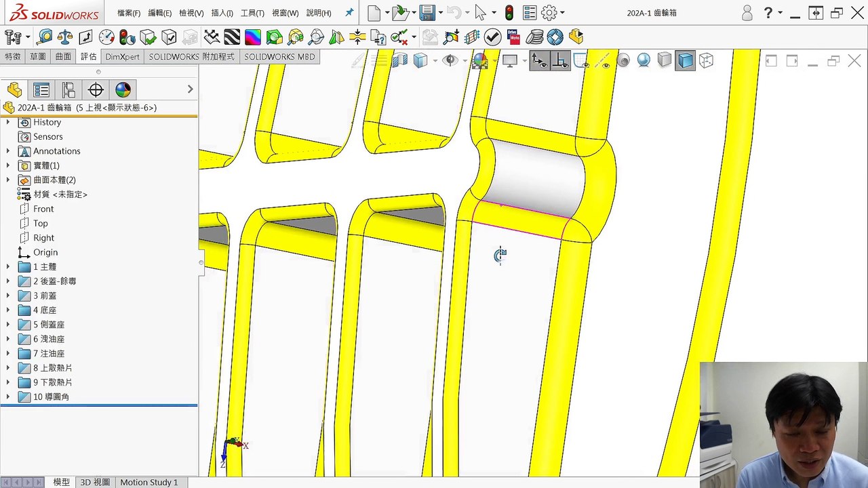Viewport: 868px width, 488px height.
Task: Switch to PropertyManager tab
Action: tap(41, 89)
